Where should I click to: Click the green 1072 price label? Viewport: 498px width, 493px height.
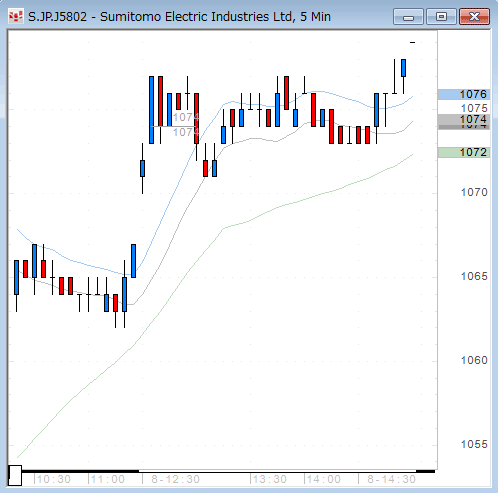pyautogui.click(x=464, y=152)
